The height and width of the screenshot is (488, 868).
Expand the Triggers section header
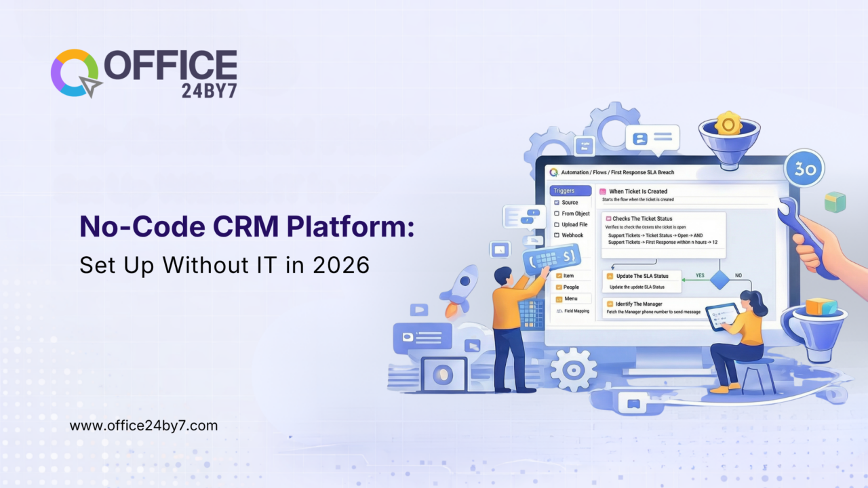point(571,190)
